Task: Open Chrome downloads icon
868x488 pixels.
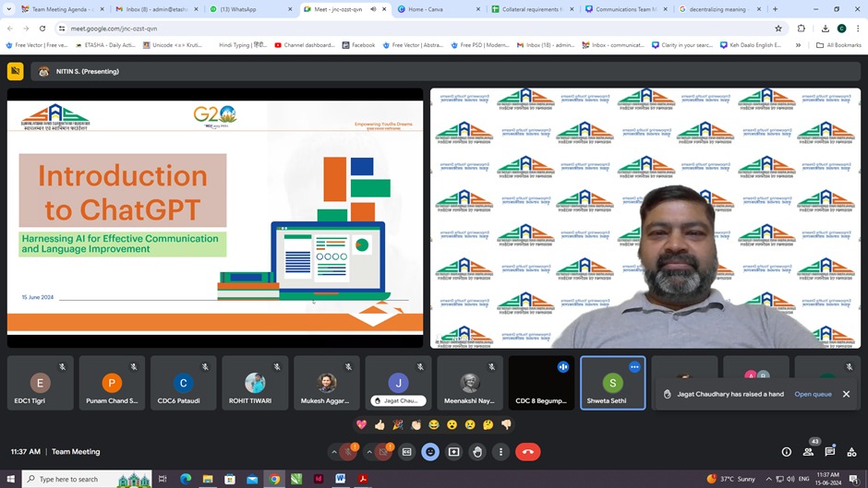Action: pos(825,29)
